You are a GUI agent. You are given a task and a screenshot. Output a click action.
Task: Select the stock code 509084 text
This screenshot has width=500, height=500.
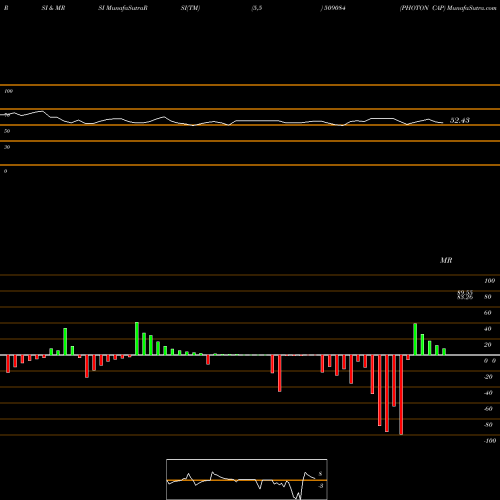tap(335, 8)
